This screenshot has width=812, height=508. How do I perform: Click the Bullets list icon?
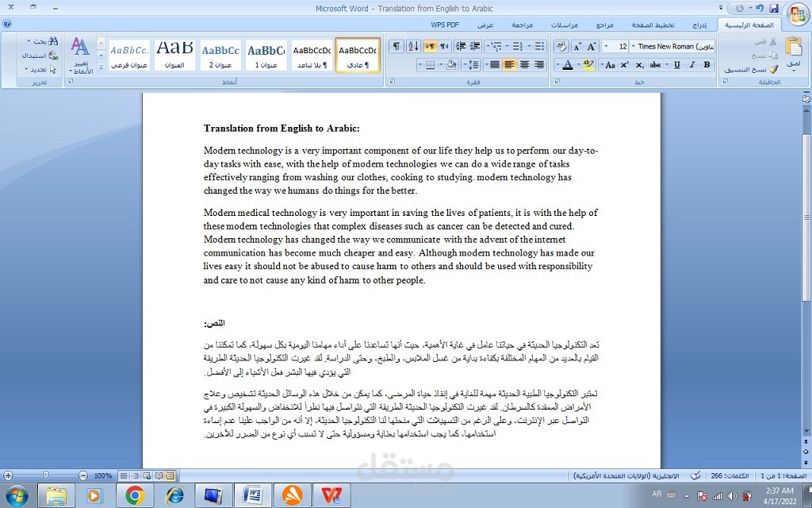point(539,47)
